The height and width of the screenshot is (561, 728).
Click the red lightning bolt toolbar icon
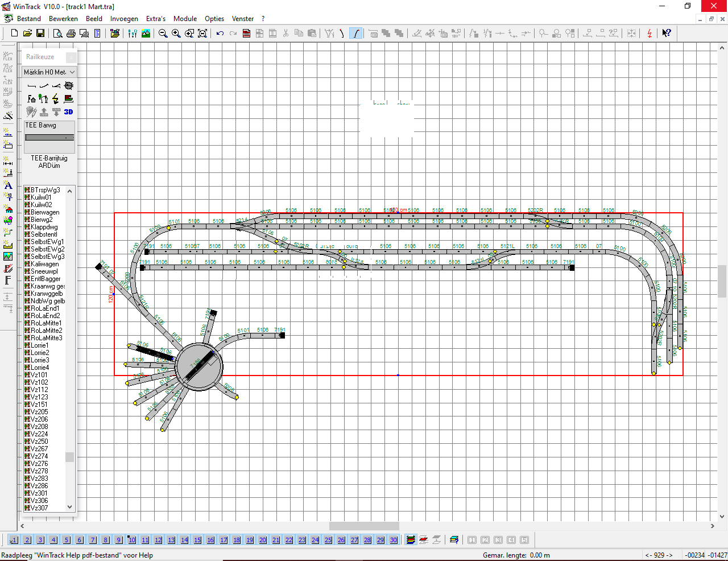(x=650, y=34)
